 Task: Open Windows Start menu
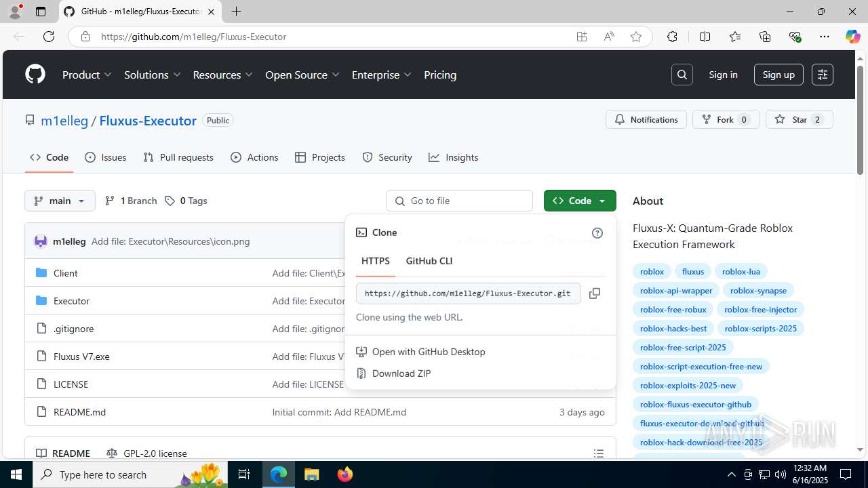point(16,474)
